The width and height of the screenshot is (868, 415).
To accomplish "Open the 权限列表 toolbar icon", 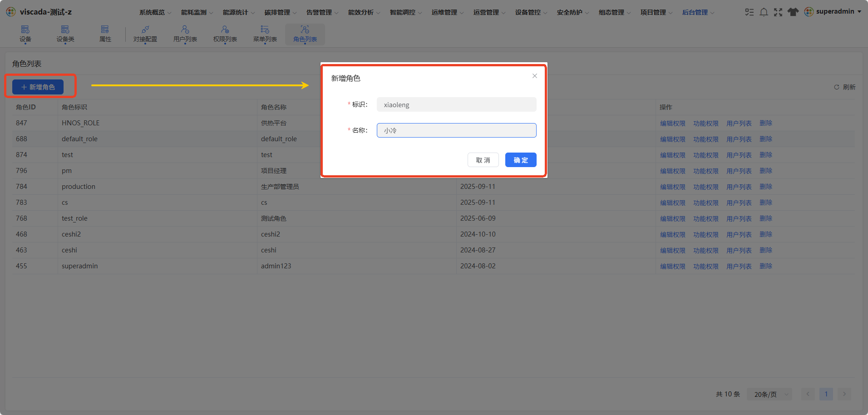I will click(225, 34).
